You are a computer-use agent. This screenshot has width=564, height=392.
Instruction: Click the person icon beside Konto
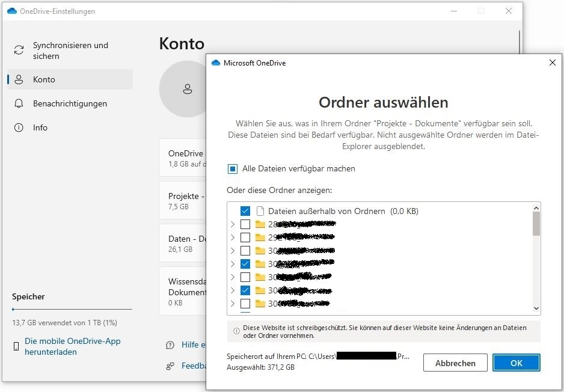click(x=19, y=79)
